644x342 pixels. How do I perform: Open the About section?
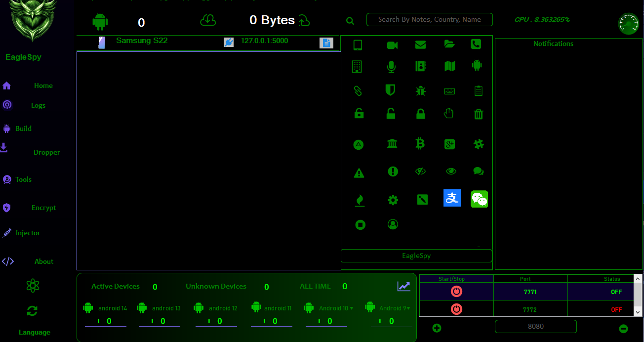point(44,261)
